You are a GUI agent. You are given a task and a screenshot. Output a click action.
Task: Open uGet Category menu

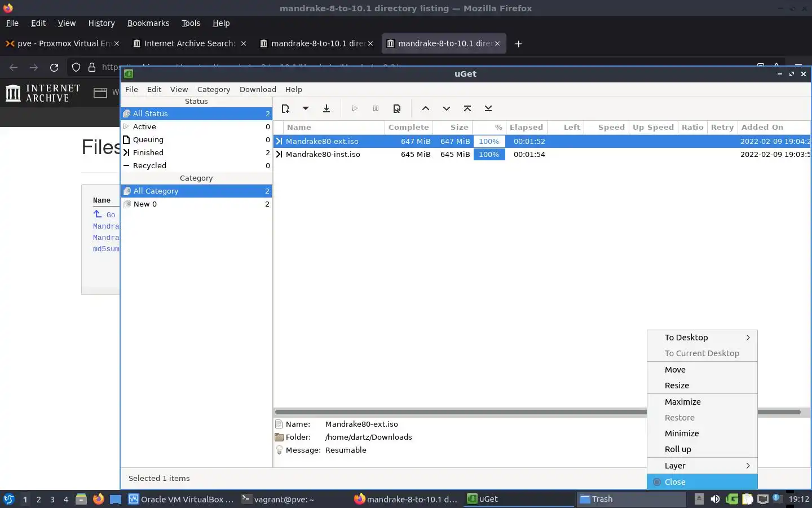click(214, 89)
